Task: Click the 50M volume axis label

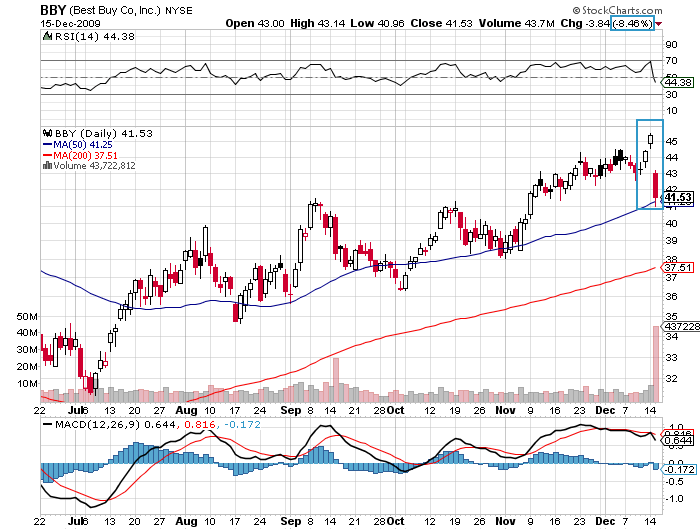Action: pos(27,317)
